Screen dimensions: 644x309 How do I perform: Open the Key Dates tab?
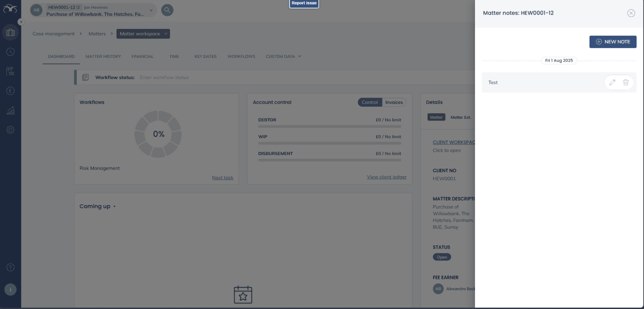point(205,57)
